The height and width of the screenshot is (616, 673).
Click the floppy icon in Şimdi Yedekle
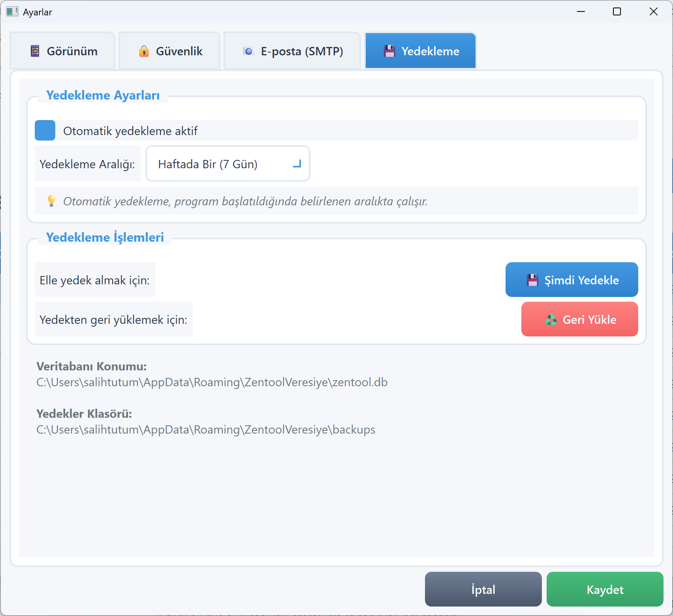coord(532,280)
